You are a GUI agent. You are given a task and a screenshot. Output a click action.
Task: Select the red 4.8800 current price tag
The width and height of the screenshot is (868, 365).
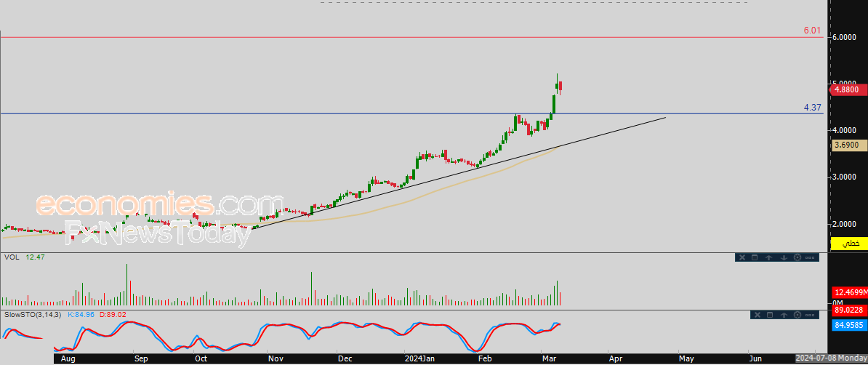click(x=848, y=89)
